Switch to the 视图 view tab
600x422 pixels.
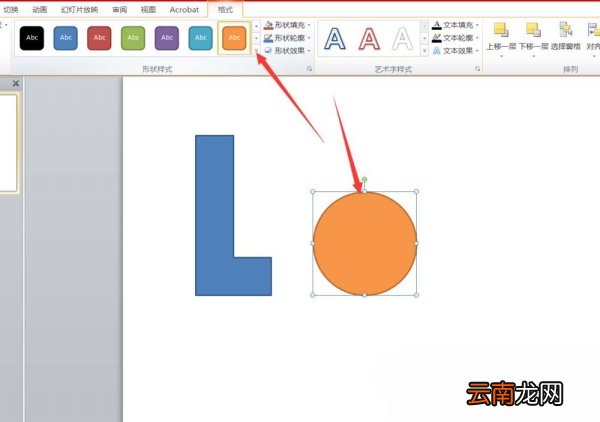148,10
